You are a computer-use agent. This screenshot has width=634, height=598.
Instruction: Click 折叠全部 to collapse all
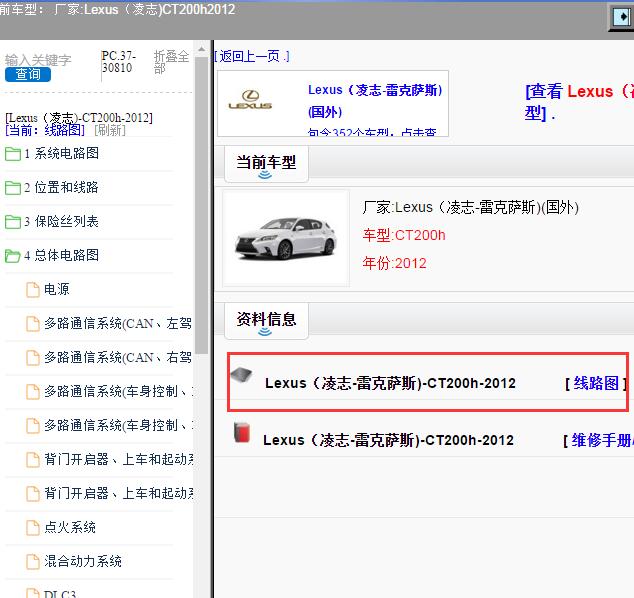(171, 62)
